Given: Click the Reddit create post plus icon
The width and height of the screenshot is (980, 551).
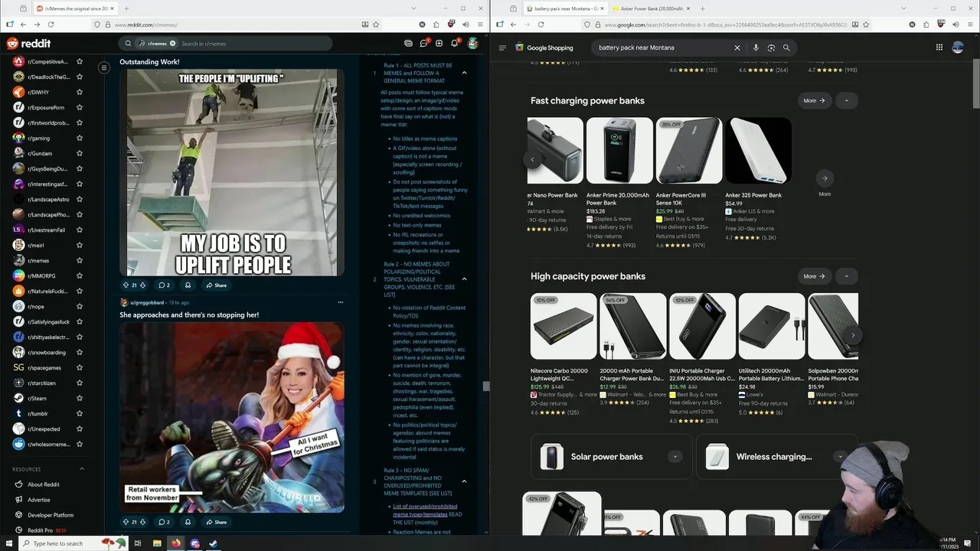Looking at the screenshot, I should [x=439, y=44].
